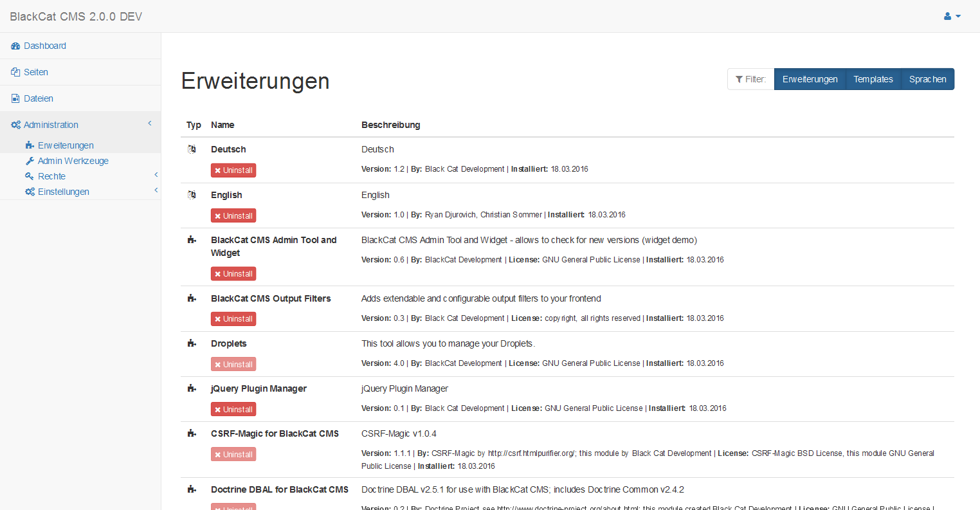Click 'This tool allows you to manage your Droplets' text
980x510 pixels.
click(x=448, y=343)
